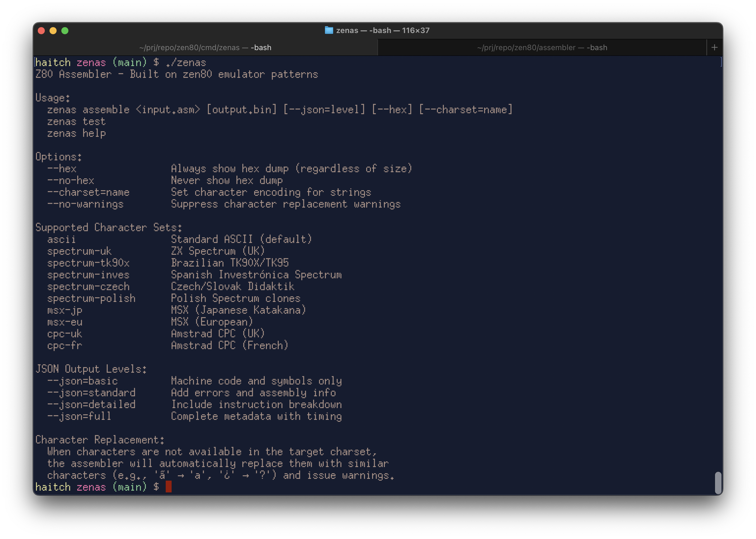756x539 pixels.
Task: Click the folder icon in title bar
Action: click(328, 31)
